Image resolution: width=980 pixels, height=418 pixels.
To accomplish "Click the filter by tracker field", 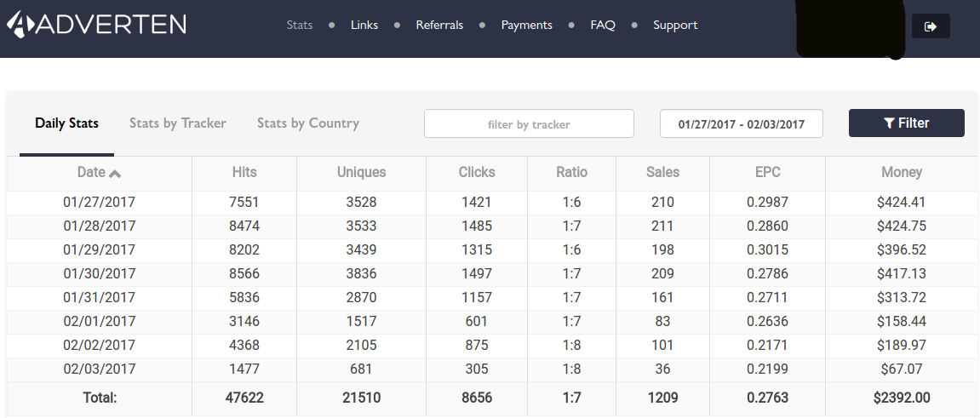I will tap(529, 123).
